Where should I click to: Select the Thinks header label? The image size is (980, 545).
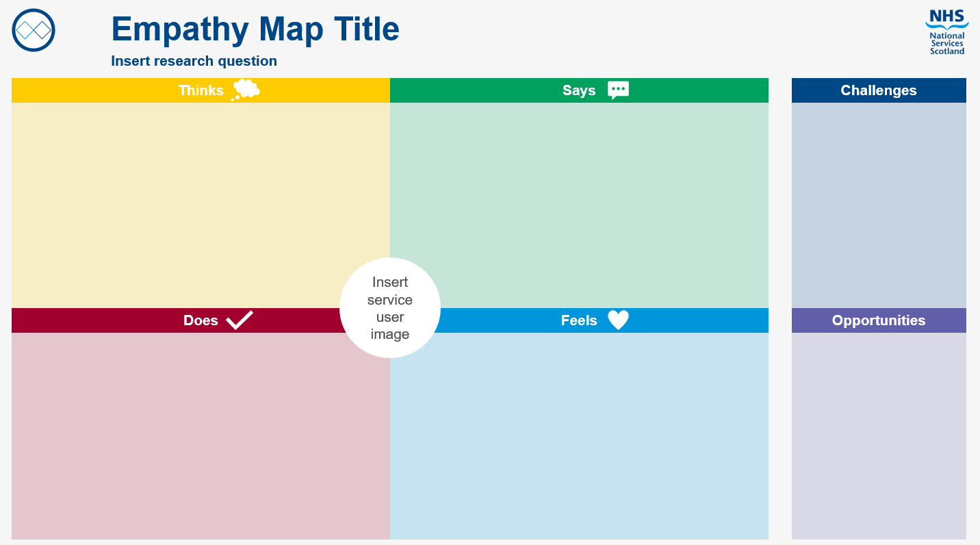[x=201, y=90]
